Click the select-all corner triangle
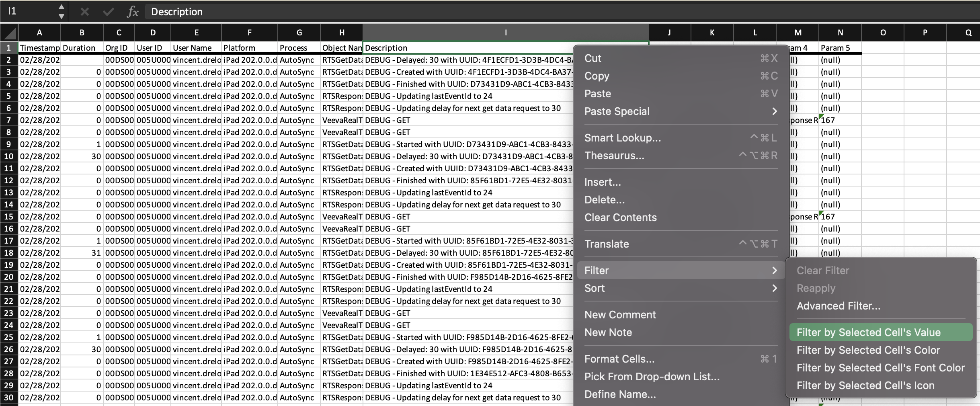Viewport: 980px width, 406px height. click(x=10, y=33)
